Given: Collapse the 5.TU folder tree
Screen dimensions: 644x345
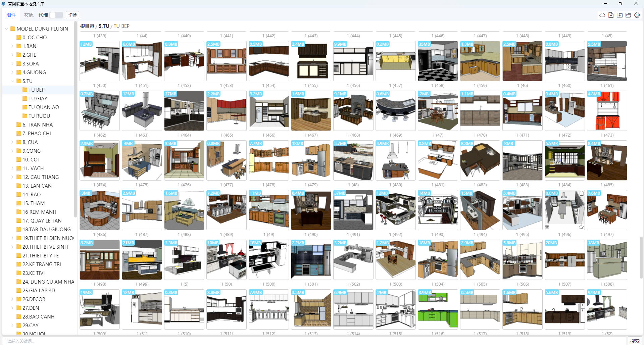Looking at the screenshot, I should pyautogui.click(x=13, y=81).
